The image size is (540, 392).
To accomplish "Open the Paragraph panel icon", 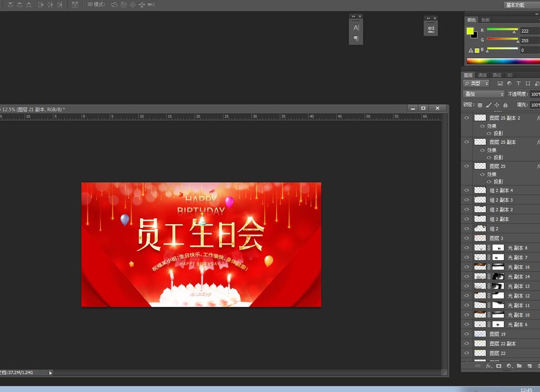I will click(356, 38).
